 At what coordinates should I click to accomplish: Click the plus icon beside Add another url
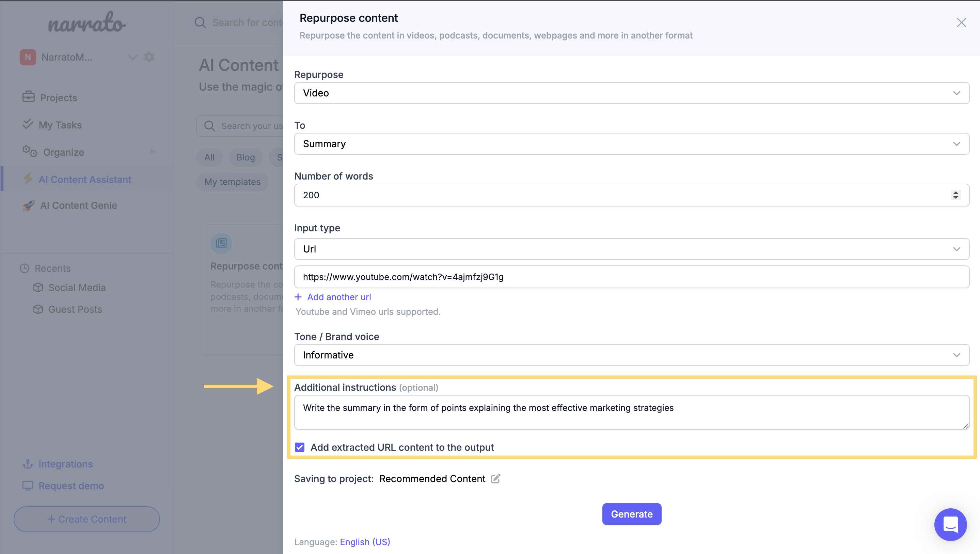(x=298, y=297)
